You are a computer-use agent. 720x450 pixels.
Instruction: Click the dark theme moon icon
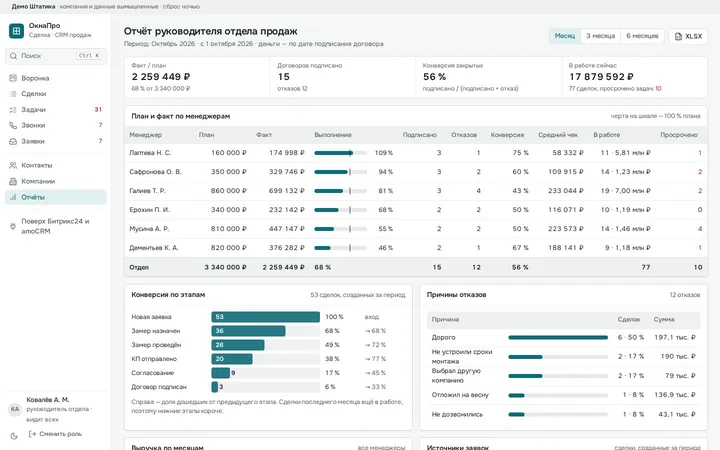pyautogui.click(x=14, y=436)
